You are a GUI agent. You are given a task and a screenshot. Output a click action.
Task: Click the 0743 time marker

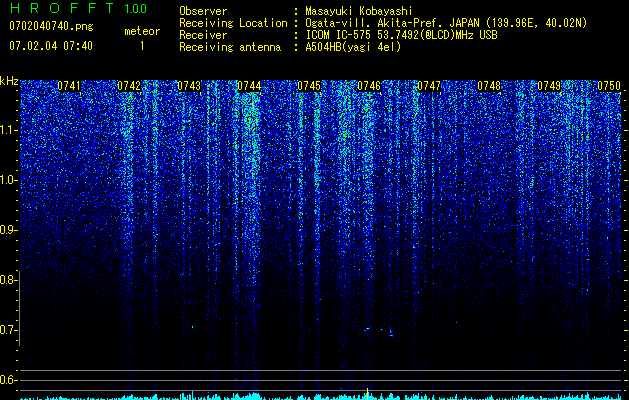point(189,86)
